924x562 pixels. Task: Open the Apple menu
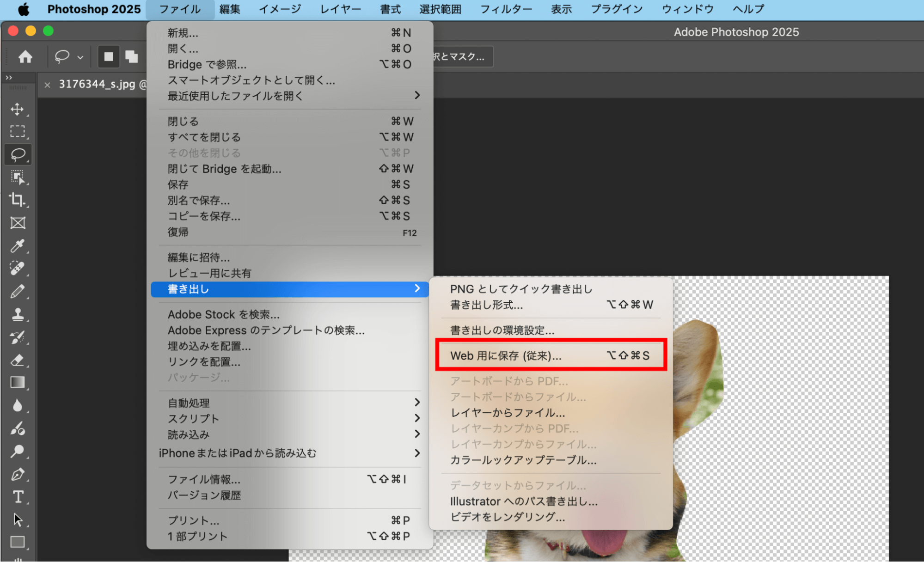point(23,9)
